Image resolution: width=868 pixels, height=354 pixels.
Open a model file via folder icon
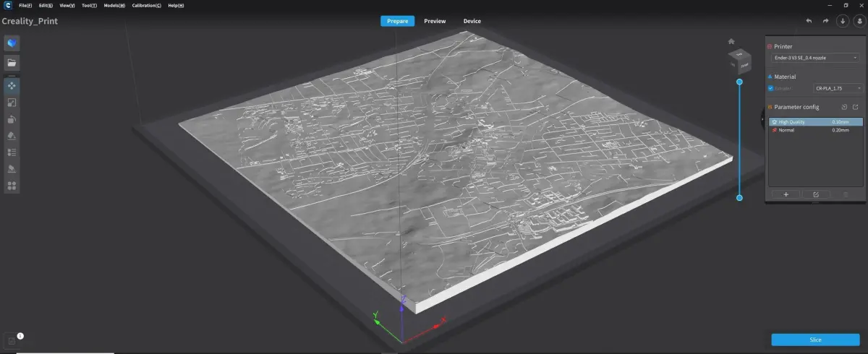click(x=12, y=63)
